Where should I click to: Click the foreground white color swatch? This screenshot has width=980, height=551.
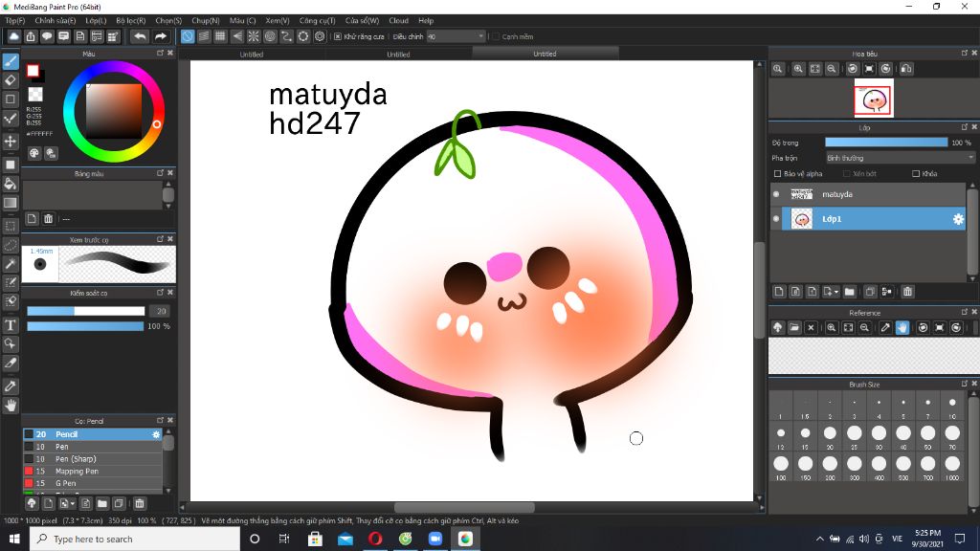pyautogui.click(x=33, y=71)
